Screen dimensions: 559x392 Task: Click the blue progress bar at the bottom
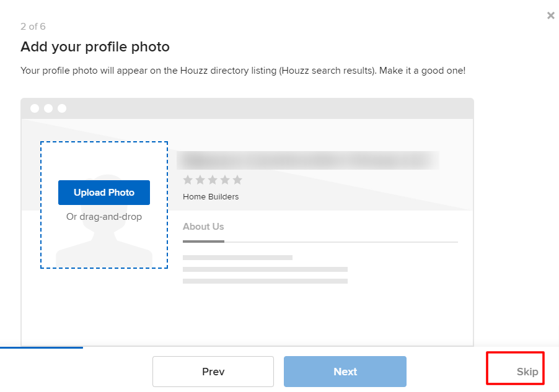[x=42, y=347]
